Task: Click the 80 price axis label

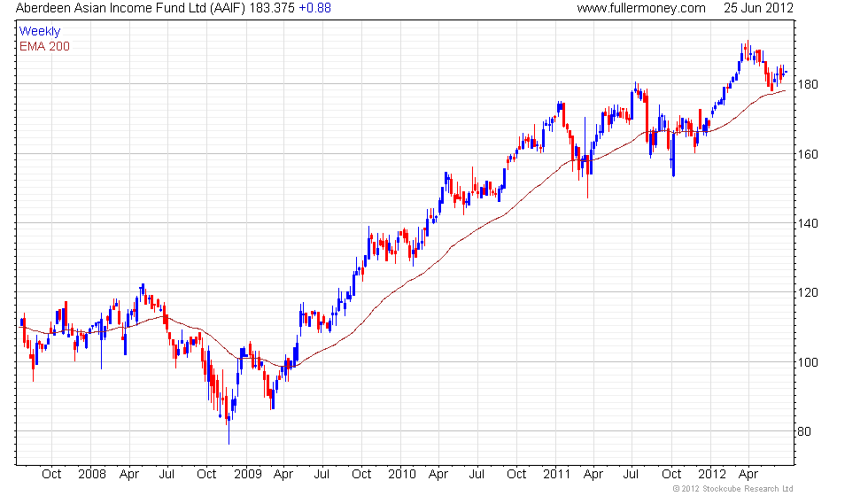Action: [804, 432]
